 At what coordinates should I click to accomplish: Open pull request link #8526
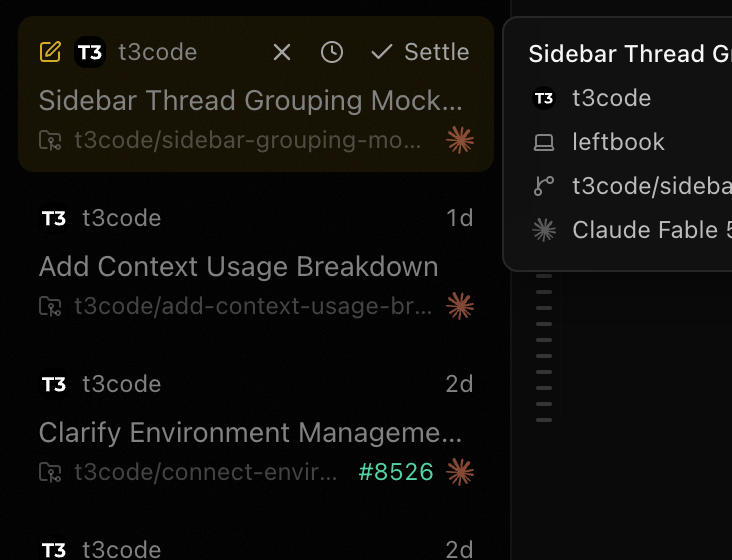tap(396, 472)
